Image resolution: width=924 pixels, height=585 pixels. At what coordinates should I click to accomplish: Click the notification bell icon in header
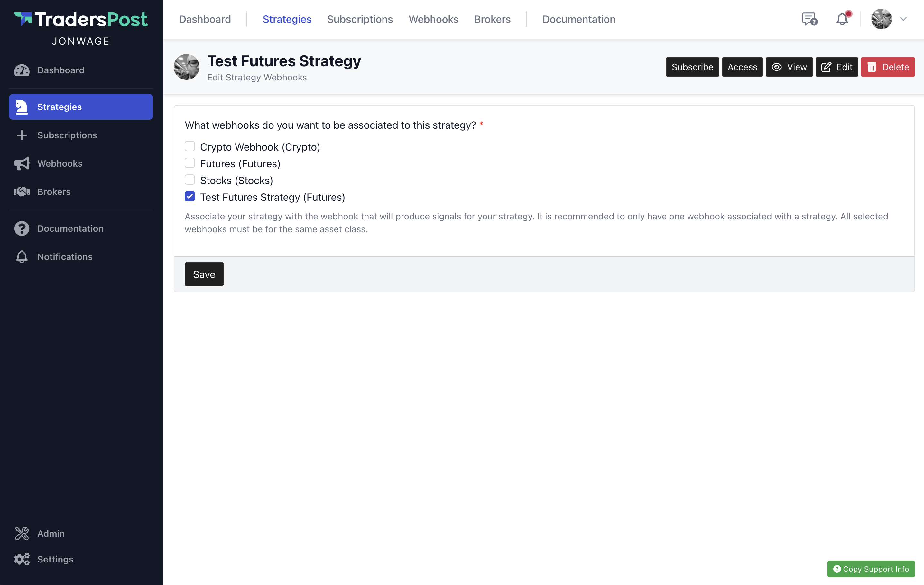tap(842, 19)
